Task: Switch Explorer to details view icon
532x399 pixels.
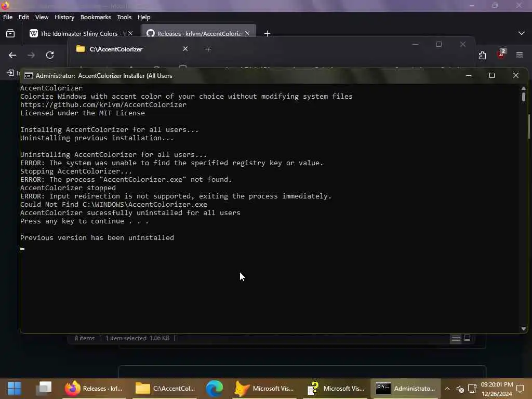Action: click(456, 338)
